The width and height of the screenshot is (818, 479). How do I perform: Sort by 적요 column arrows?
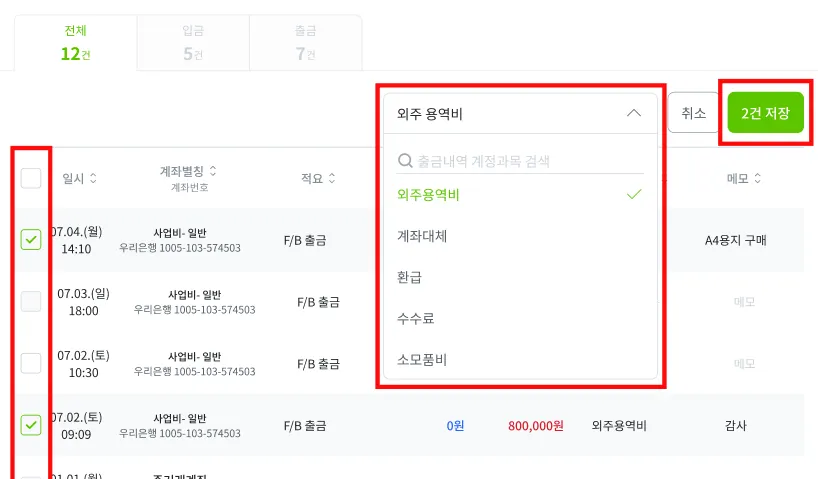point(331,179)
